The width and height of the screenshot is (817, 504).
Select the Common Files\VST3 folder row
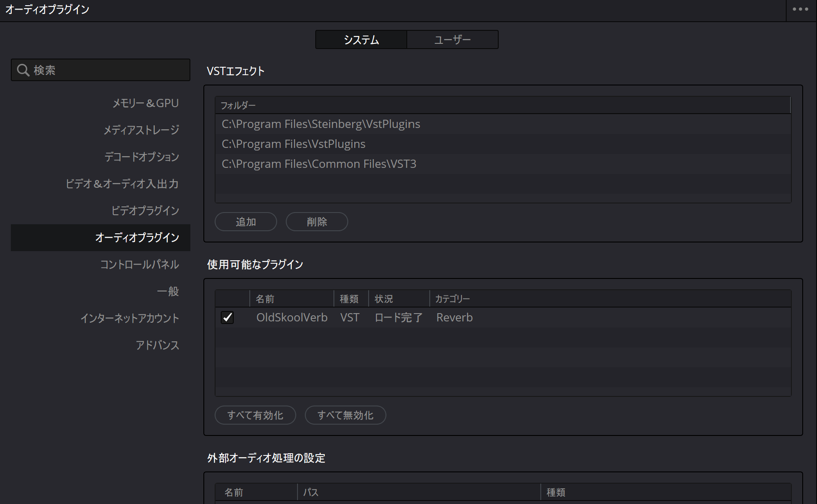tap(503, 164)
